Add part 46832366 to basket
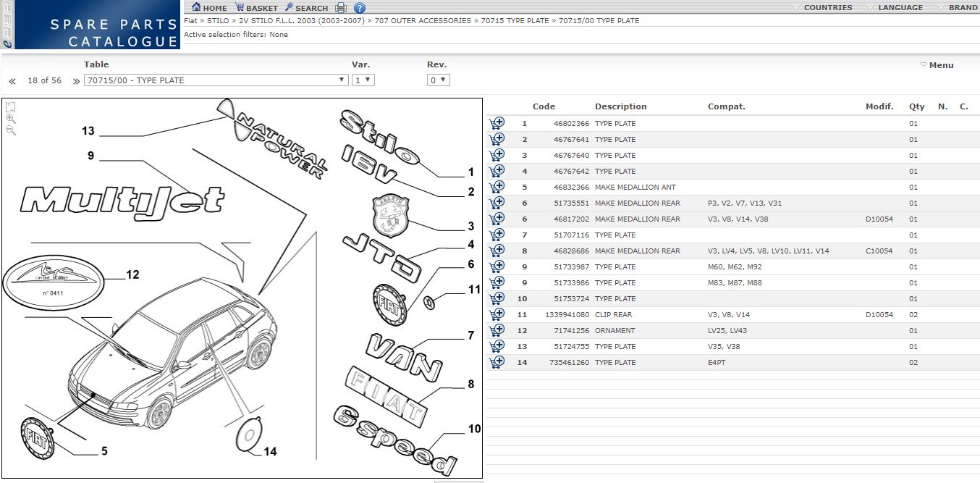This screenshot has width=980, height=483. point(497,187)
